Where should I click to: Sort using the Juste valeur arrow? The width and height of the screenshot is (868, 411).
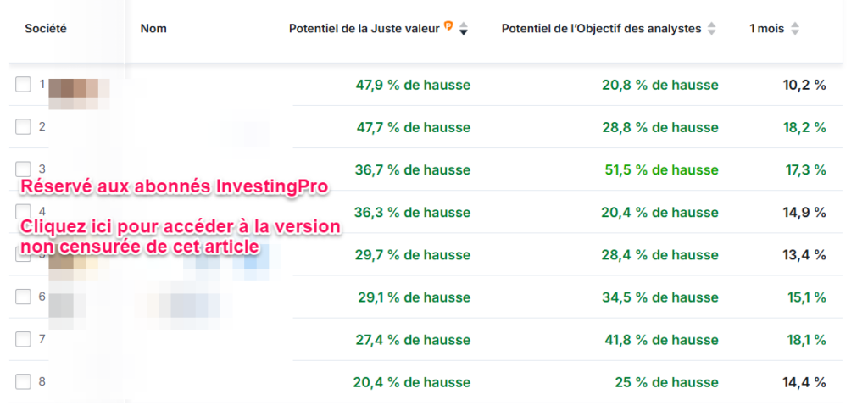463,29
